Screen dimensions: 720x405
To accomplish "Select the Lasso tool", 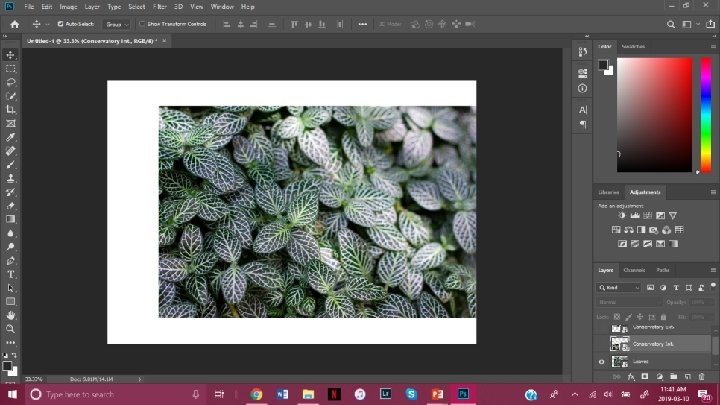I will click(10, 82).
